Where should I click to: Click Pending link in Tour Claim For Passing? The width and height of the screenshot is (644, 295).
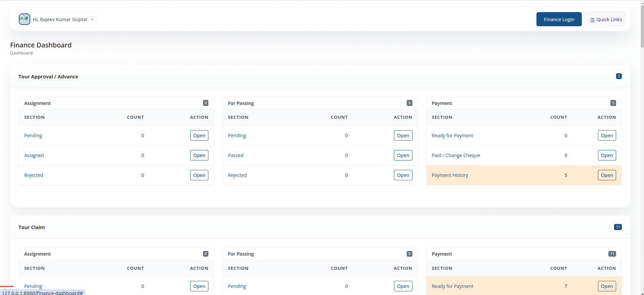237,286
